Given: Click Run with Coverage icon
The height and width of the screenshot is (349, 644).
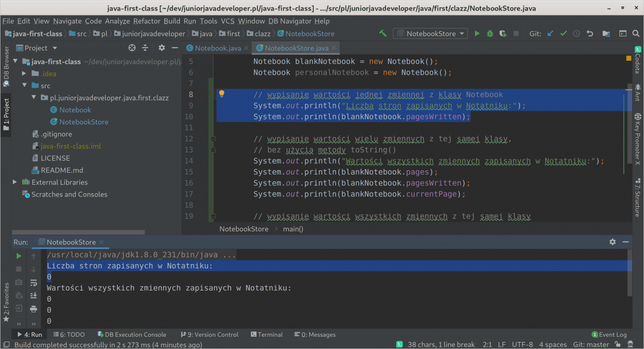Looking at the screenshot, I should tap(503, 33).
